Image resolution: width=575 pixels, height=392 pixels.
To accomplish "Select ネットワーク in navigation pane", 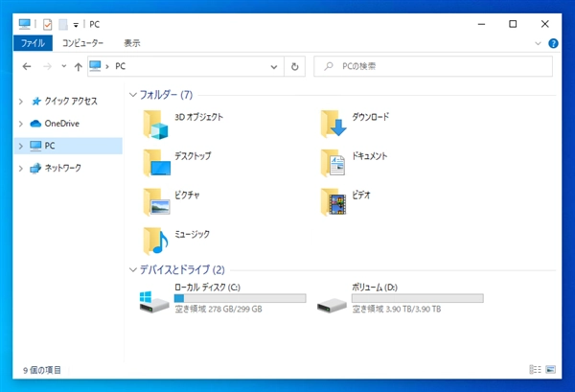I will [x=62, y=168].
